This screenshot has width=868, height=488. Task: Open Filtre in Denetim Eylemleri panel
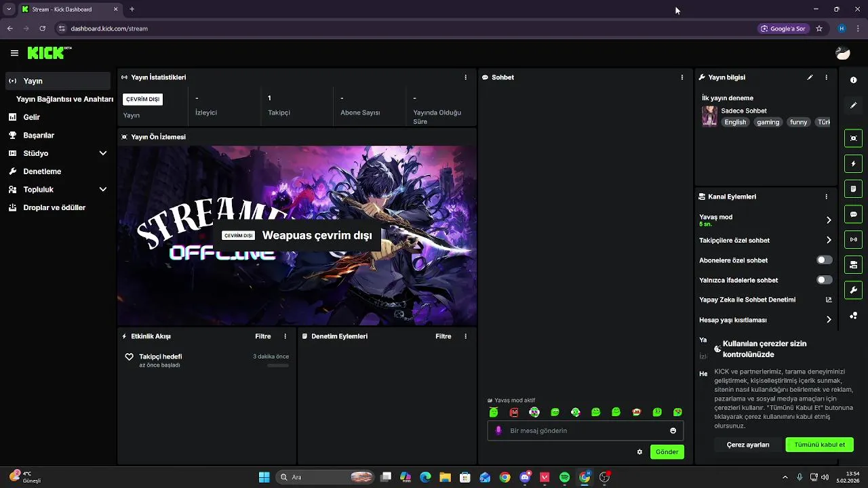coord(443,336)
